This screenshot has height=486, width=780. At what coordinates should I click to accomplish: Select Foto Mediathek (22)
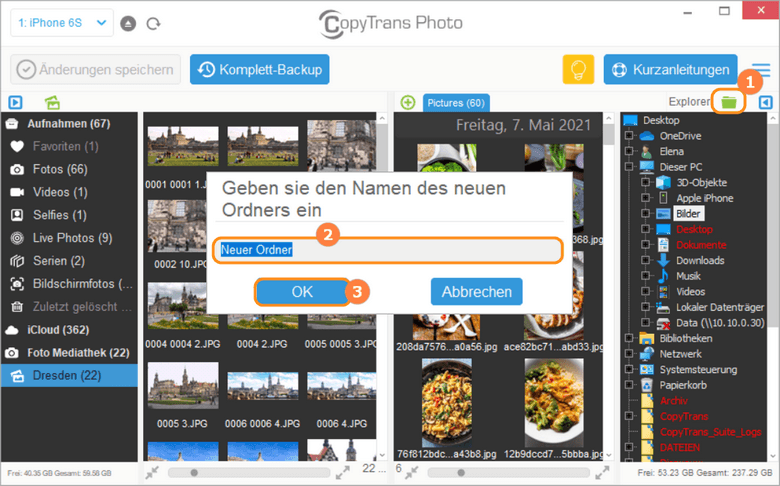[69, 353]
